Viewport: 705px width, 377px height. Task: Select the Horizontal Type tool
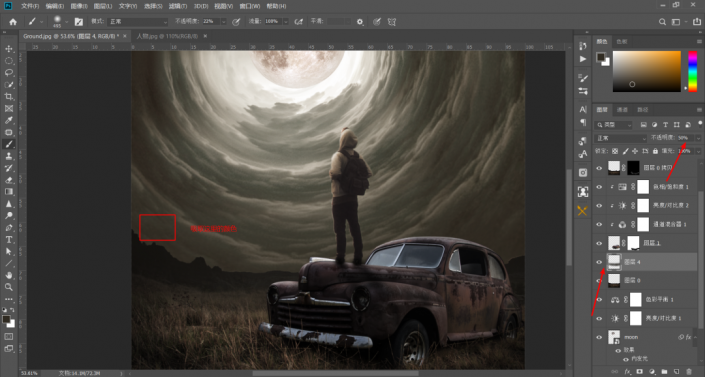(x=9, y=240)
